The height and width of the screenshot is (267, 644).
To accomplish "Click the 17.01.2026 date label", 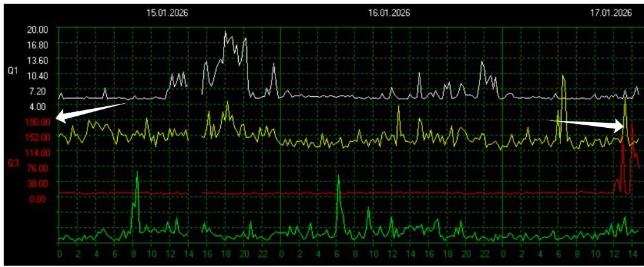I will 610,13.
